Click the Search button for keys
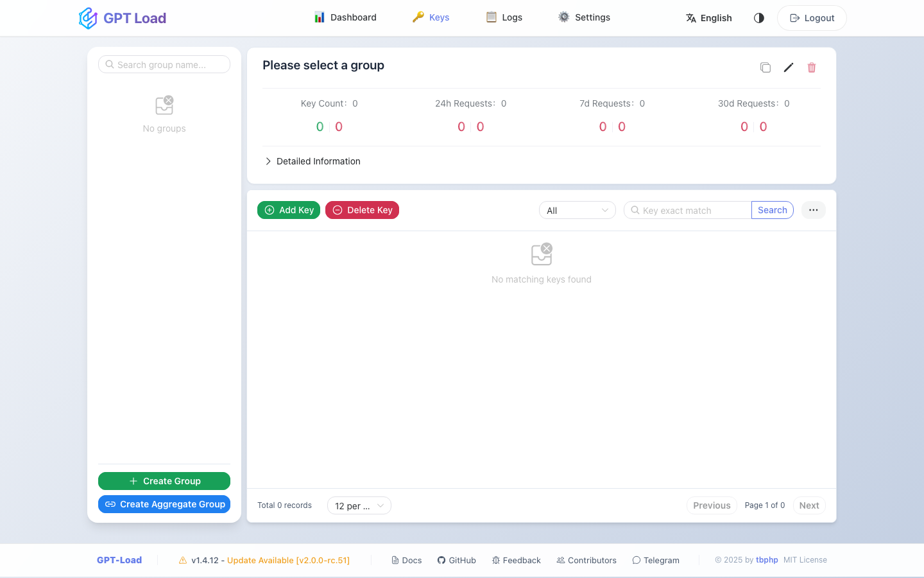Screen dimensions: 924x578 773,210
